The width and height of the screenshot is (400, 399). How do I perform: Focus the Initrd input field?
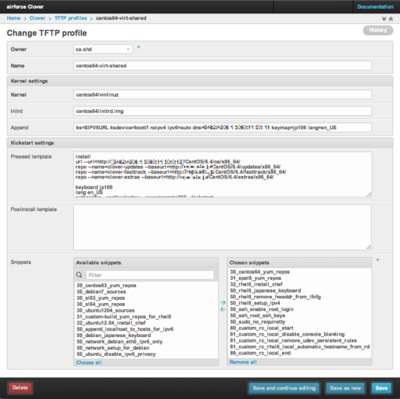[222, 111]
